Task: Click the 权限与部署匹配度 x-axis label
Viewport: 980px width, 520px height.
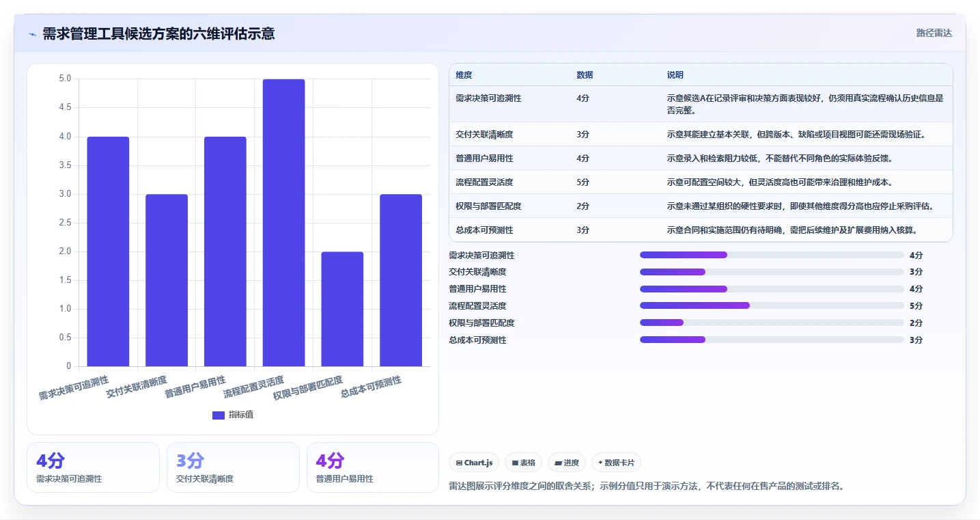Action: click(307, 388)
